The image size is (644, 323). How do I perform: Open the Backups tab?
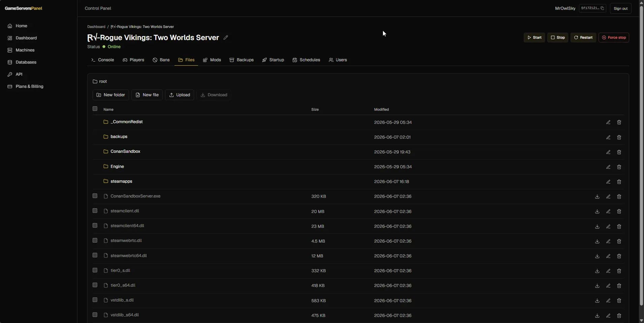[x=241, y=60]
